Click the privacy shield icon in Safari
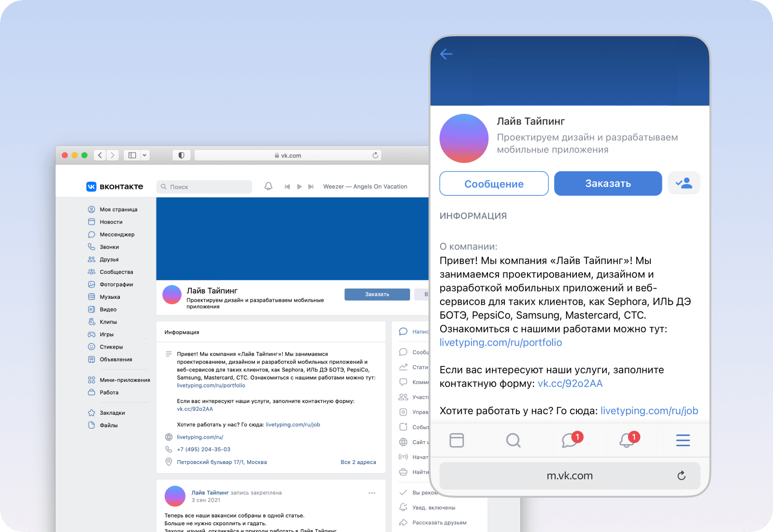 (181, 155)
